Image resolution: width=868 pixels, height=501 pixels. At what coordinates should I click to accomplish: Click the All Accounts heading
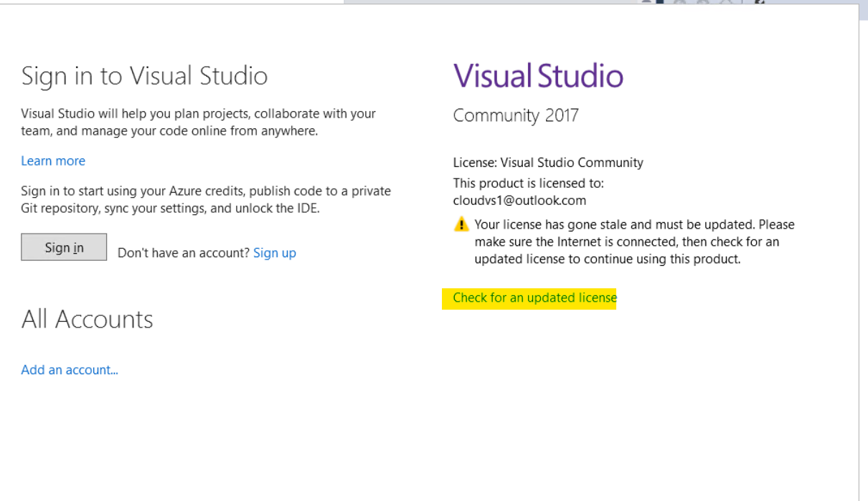coord(87,319)
